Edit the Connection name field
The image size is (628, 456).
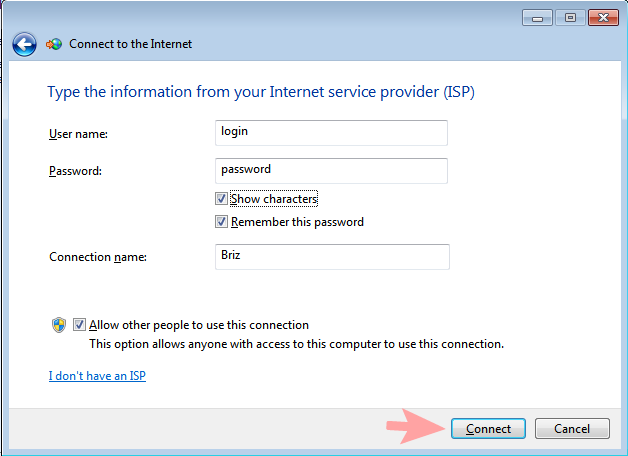click(332, 257)
